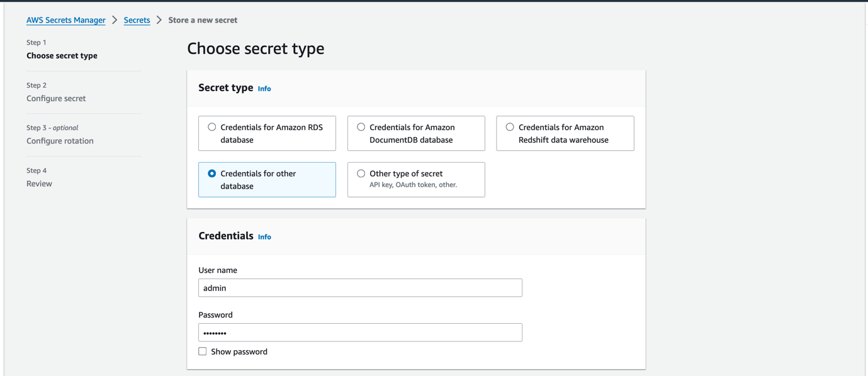Screen dimensions: 868x376
Task: Open Step 2 Configure secret
Action: [x=55, y=98]
